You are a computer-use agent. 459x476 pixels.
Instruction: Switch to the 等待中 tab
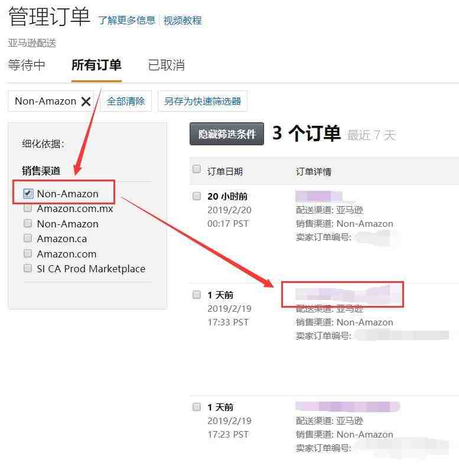(x=27, y=65)
